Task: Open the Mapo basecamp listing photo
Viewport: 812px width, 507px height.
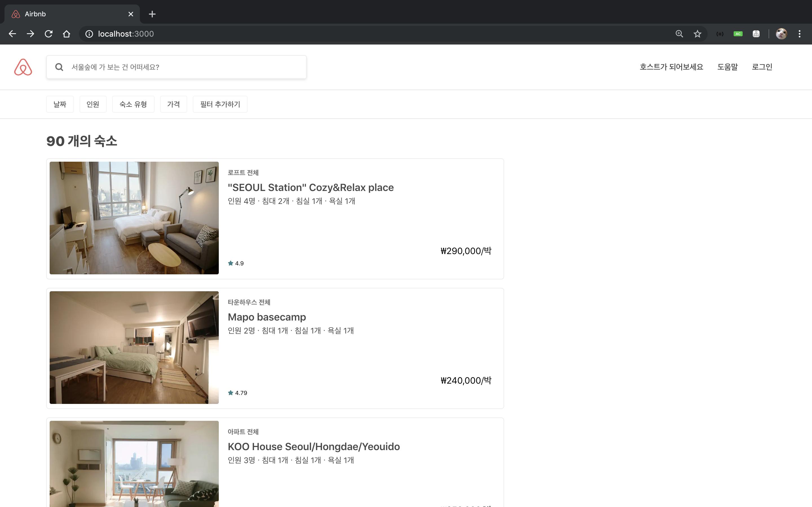Action: click(134, 347)
